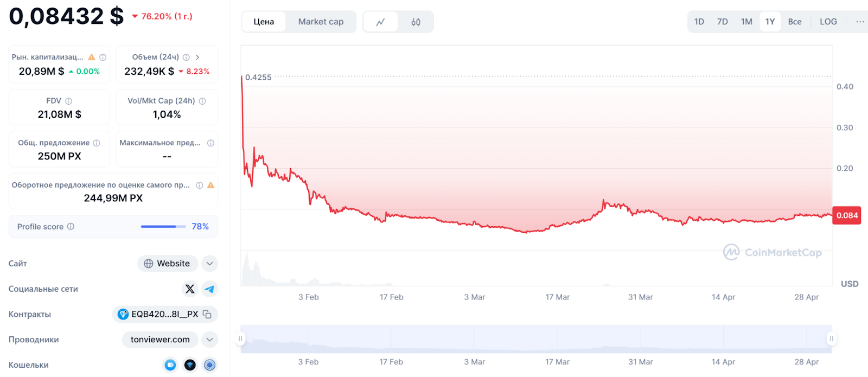Click the FDV info icon

click(69, 101)
